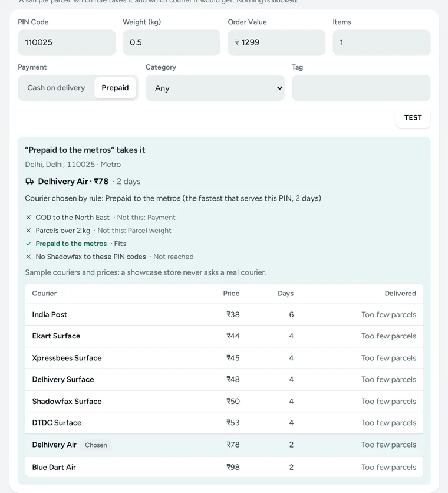Click the delivery truck icon beside Delhivery Air
This screenshot has height=493, width=448.
pyautogui.click(x=29, y=182)
